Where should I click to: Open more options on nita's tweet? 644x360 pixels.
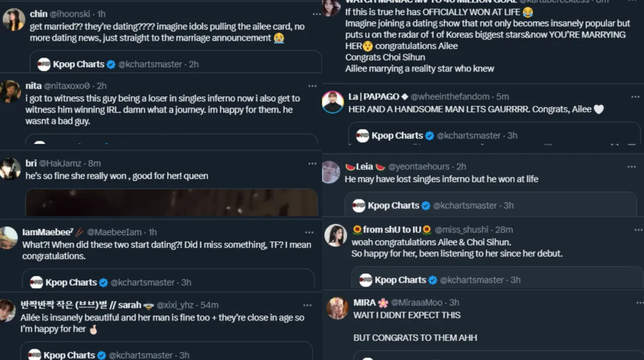pyautogui.click(x=312, y=86)
